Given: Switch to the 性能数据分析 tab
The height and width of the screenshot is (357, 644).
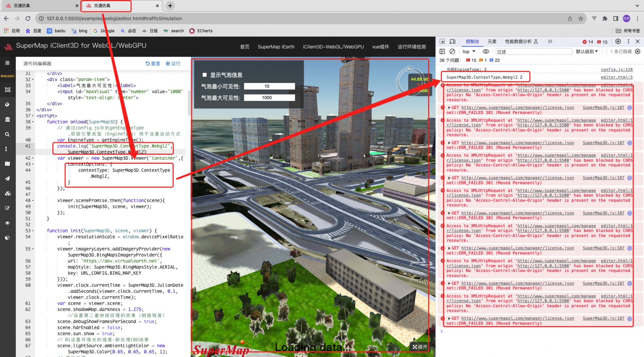Looking at the screenshot, I should click(521, 41).
